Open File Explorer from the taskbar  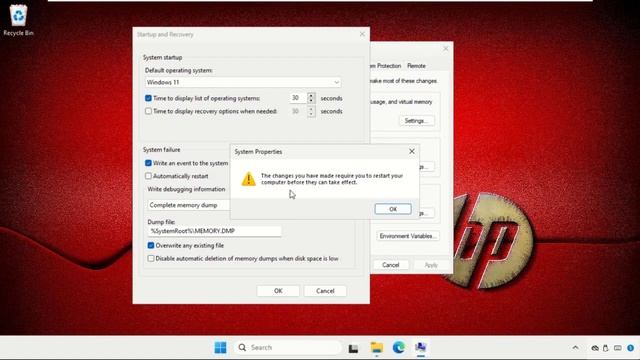[376, 347]
